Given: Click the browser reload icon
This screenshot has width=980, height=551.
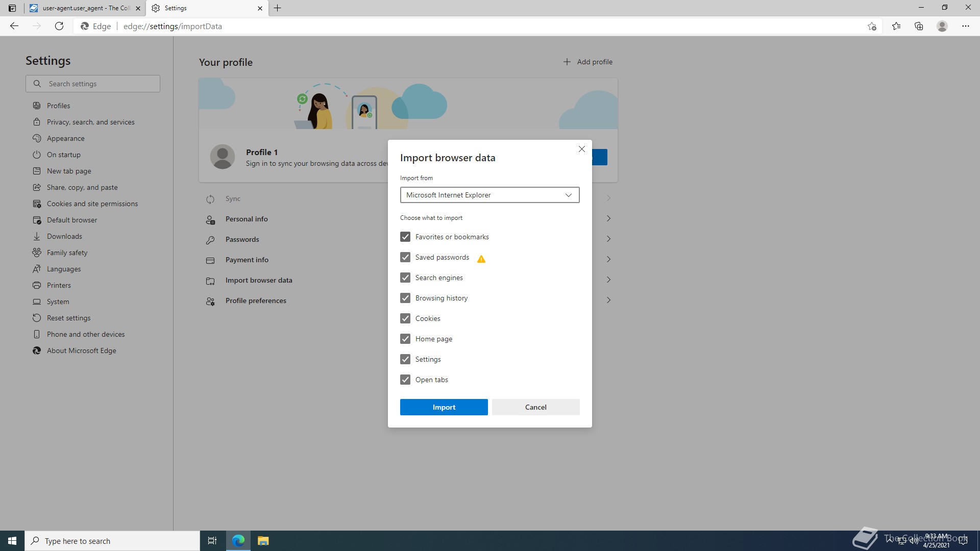Looking at the screenshot, I should (59, 26).
